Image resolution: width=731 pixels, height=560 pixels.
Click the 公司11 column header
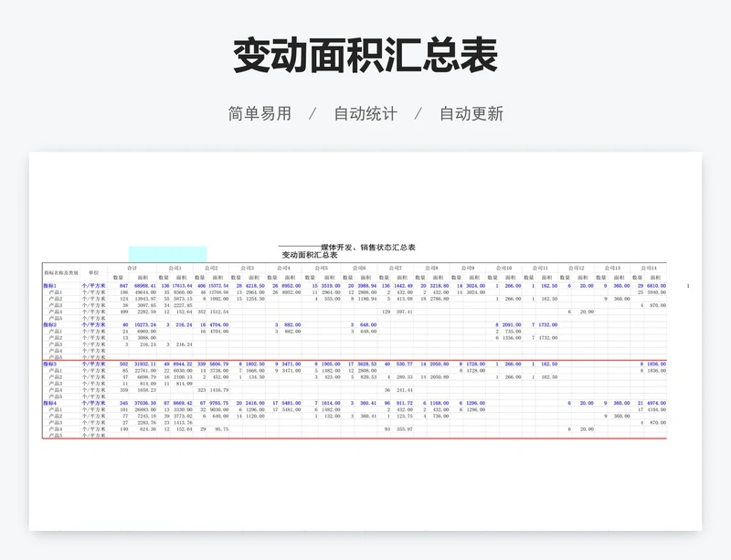(540, 268)
